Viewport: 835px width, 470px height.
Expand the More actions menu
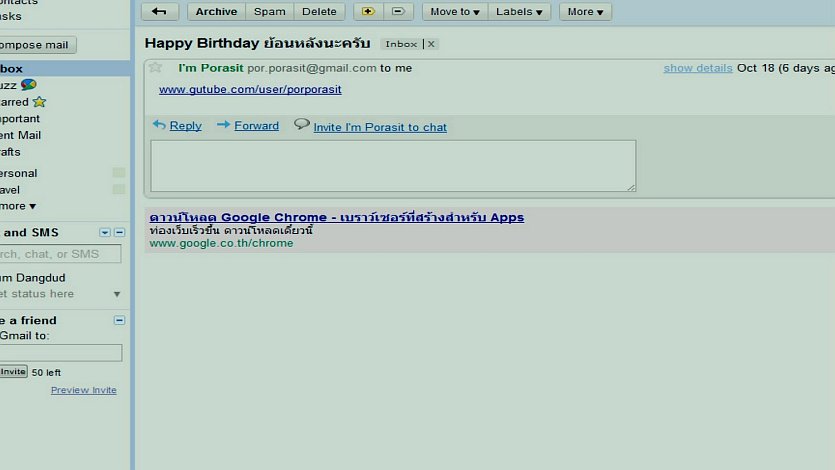[585, 12]
